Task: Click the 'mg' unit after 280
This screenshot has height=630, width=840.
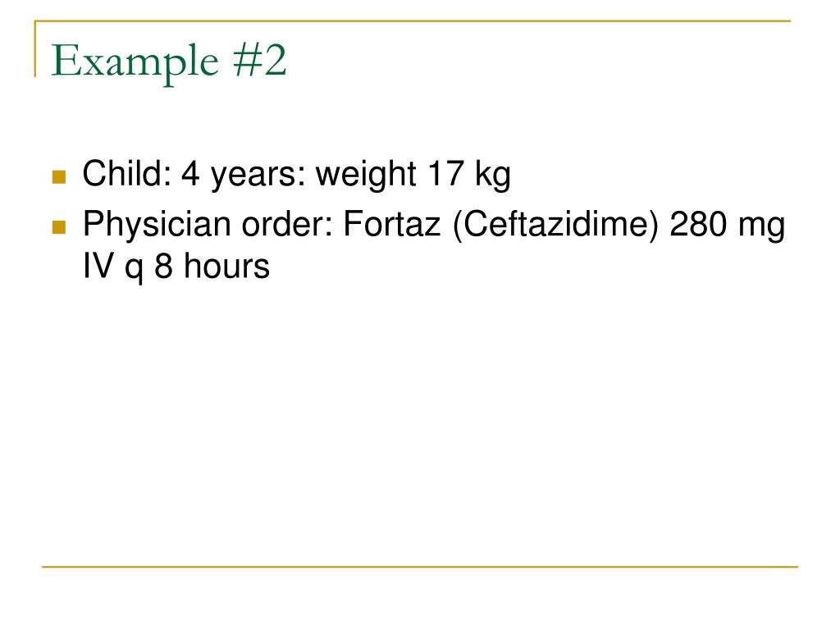Action: coord(761,228)
